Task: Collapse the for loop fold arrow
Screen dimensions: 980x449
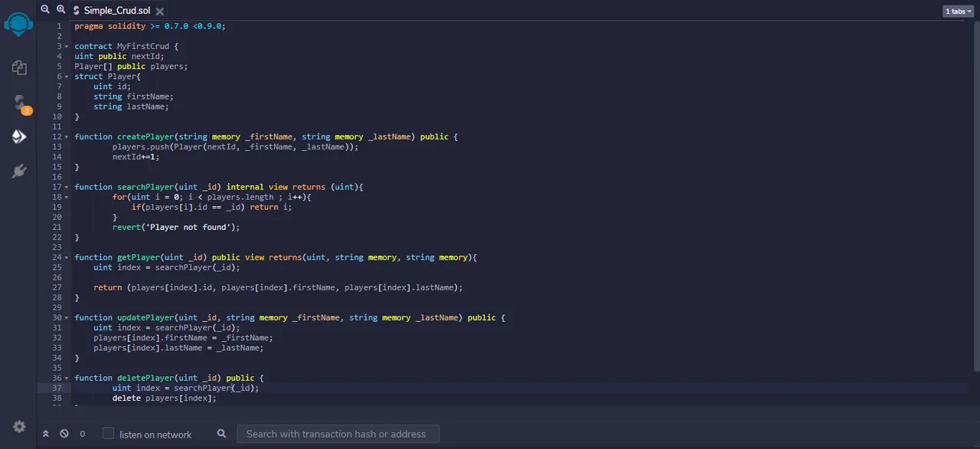Action: tap(67, 197)
